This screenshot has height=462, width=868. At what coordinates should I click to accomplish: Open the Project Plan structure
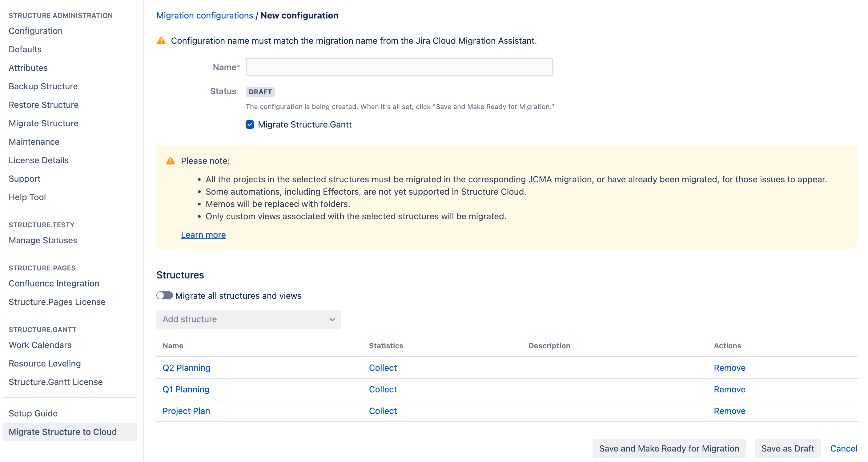[186, 411]
